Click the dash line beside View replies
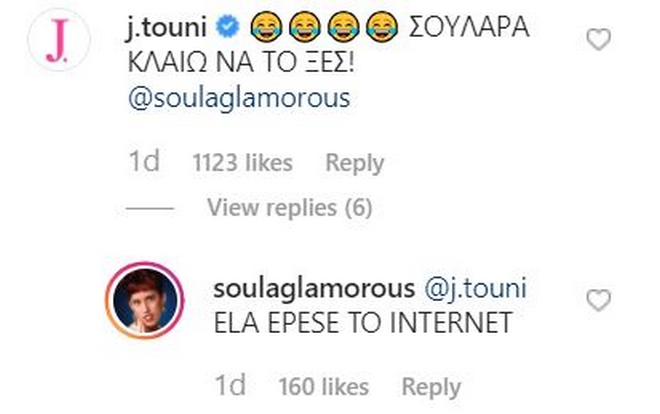Screen dimensions: 660x414 (153, 208)
